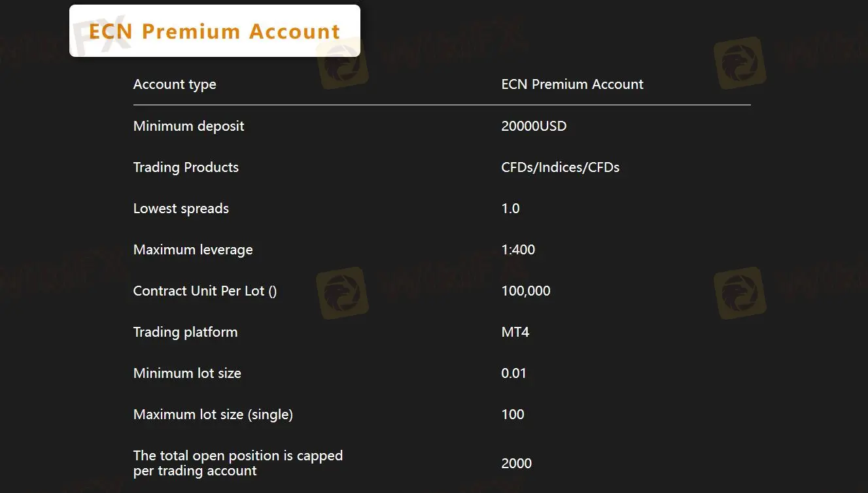The width and height of the screenshot is (868, 493).
Task: Select the Lowest spreads label
Action: (181, 209)
